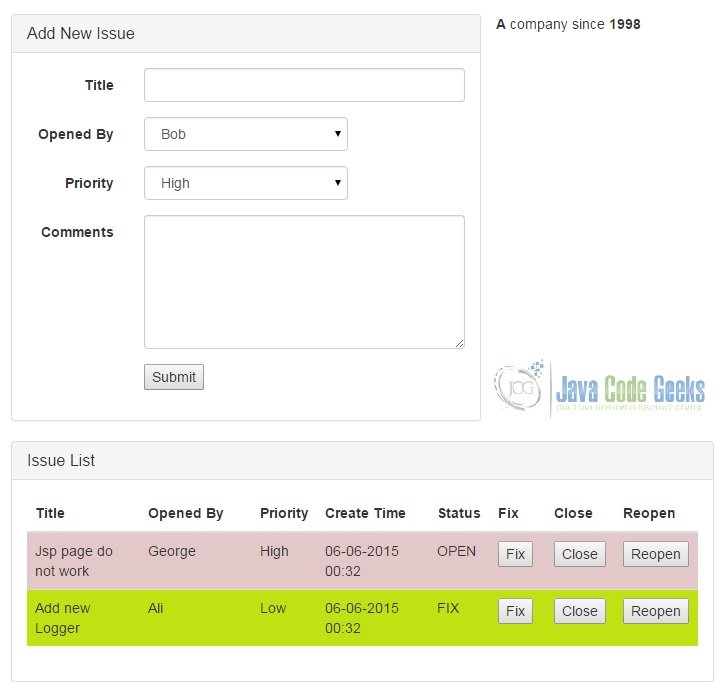Screen dimensions: 717x682
Task: Click the Priority form label
Action: coord(89,183)
